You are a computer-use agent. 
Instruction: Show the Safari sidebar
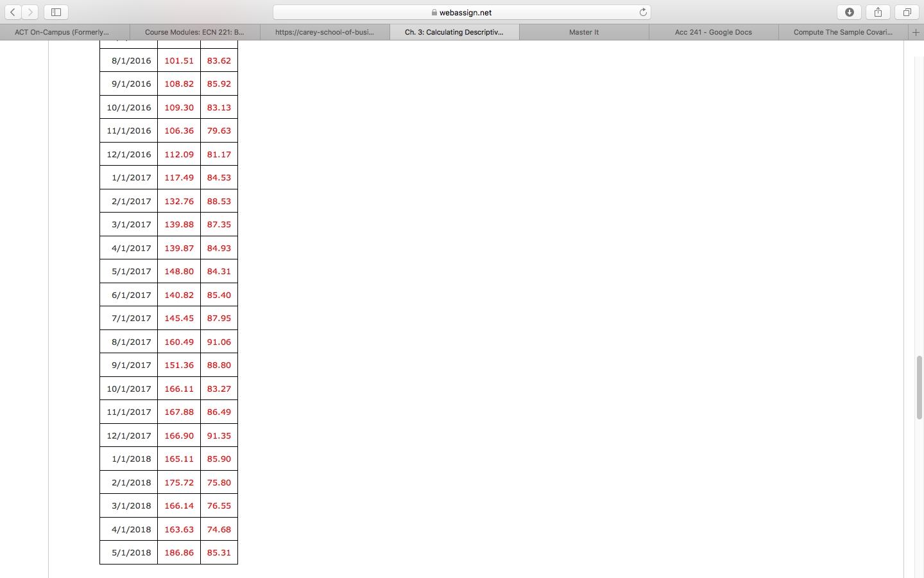[x=56, y=12]
